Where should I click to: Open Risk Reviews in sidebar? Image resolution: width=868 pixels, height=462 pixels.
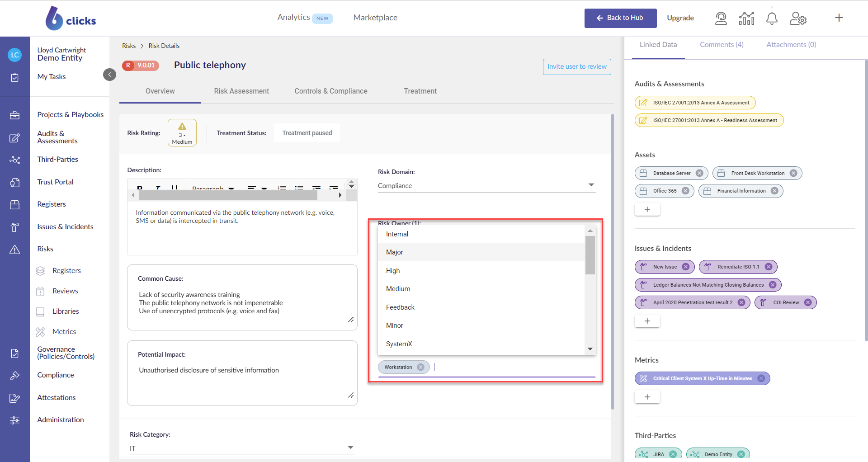point(65,291)
